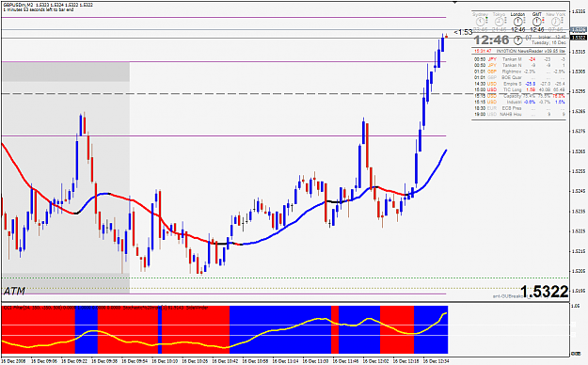Click the 1.5205 price axis label
Screen dimensions: 588x365
coord(579,271)
